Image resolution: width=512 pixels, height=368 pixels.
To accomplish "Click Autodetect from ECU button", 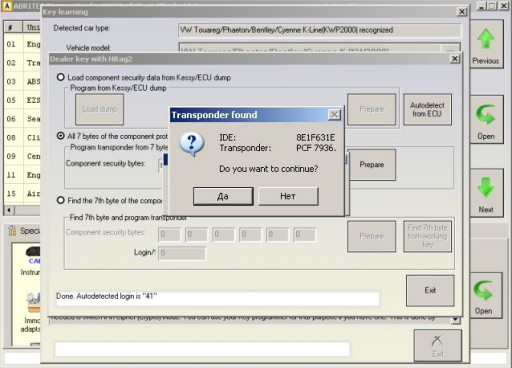I will point(427,109).
